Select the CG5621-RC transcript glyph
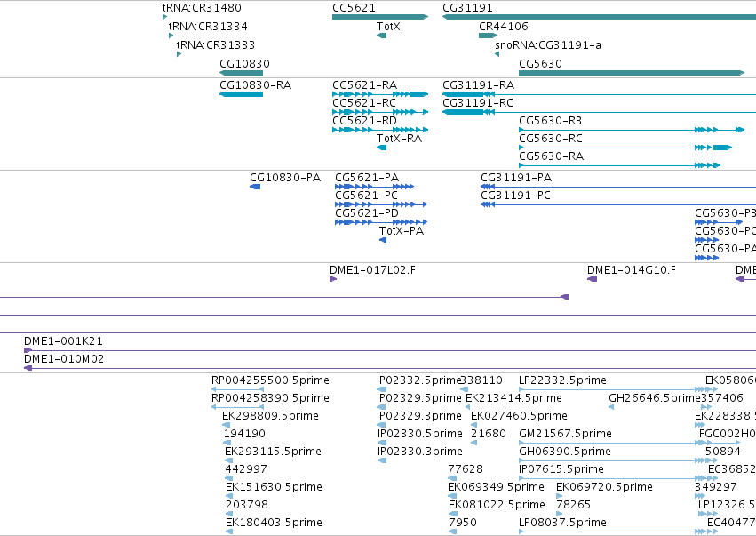 pyautogui.click(x=380, y=112)
